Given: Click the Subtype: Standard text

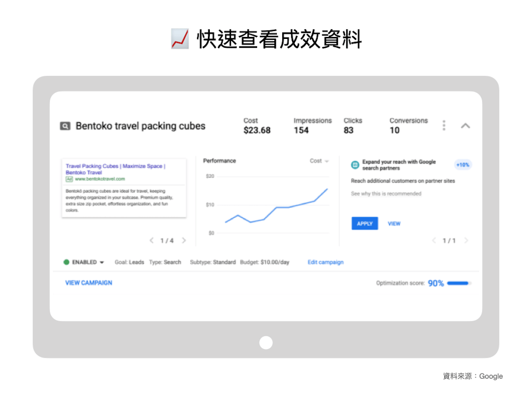Looking at the screenshot, I should click(x=213, y=262).
